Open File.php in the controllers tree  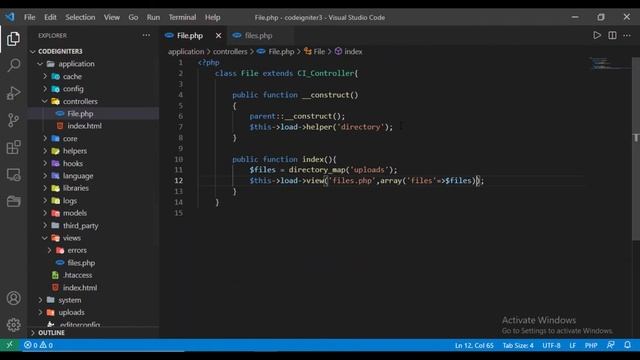click(x=93, y=113)
